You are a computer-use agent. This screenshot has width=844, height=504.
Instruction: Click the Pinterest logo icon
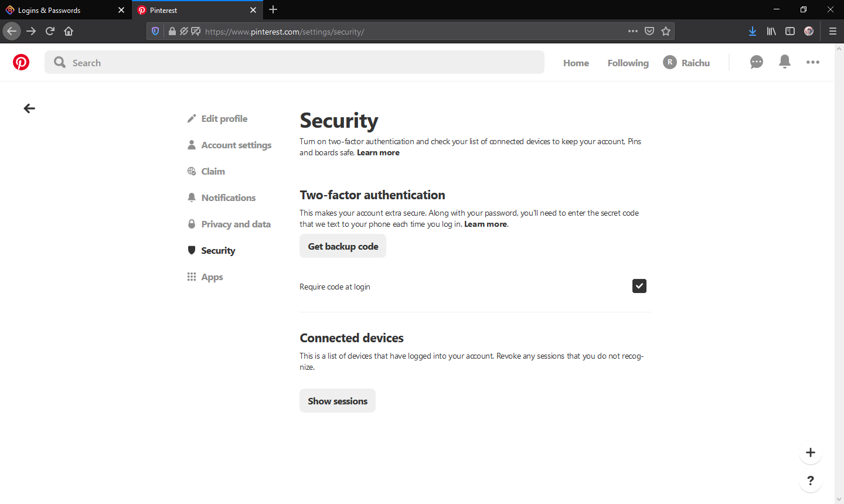point(21,62)
